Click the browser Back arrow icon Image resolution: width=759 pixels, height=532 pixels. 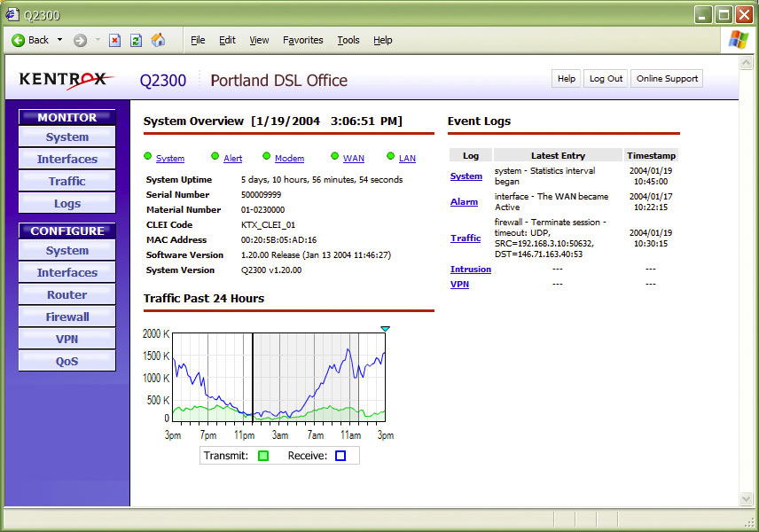(x=18, y=40)
